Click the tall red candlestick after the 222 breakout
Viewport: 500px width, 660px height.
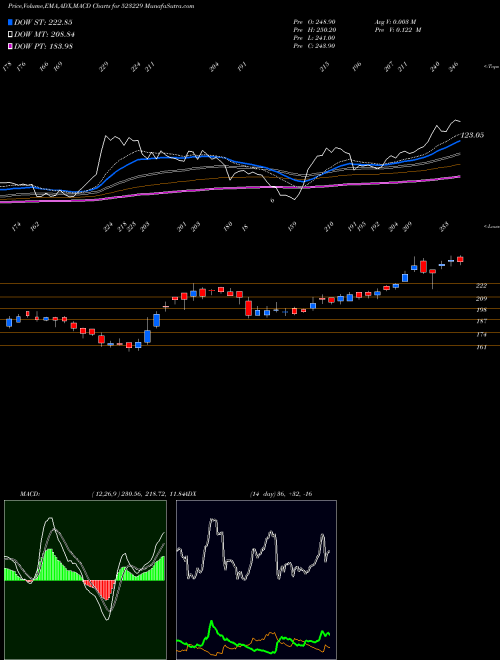423,266
